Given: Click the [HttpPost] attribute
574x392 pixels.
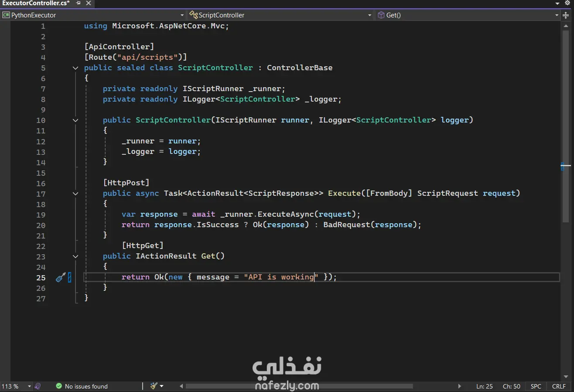Looking at the screenshot, I should point(126,183).
